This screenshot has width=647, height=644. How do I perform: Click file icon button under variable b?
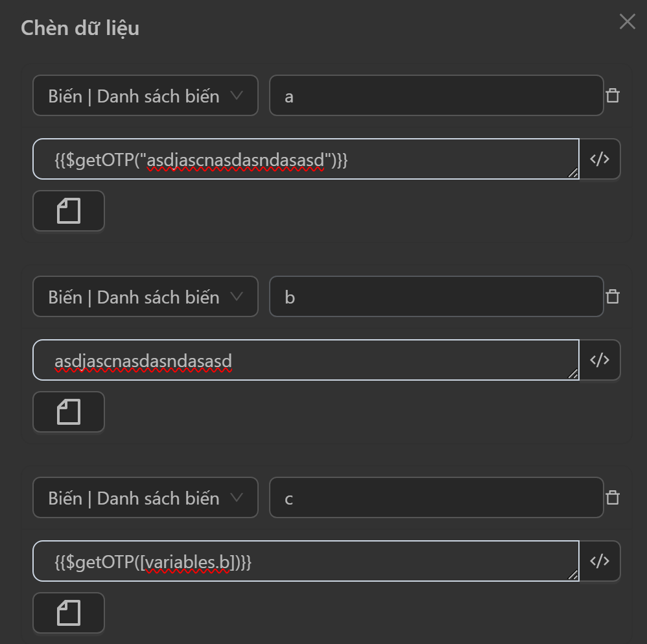pyautogui.click(x=69, y=412)
